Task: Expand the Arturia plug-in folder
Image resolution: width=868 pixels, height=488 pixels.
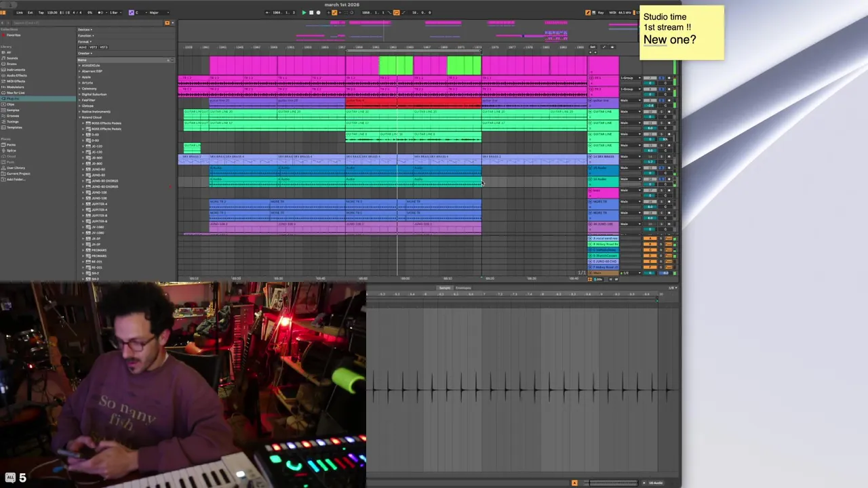Action: [80, 83]
